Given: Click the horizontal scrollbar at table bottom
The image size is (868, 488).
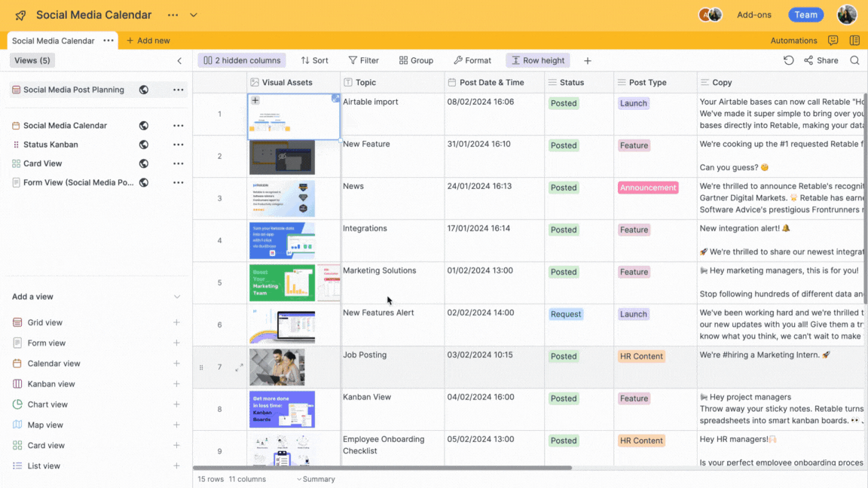Looking at the screenshot, I should [382, 468].
